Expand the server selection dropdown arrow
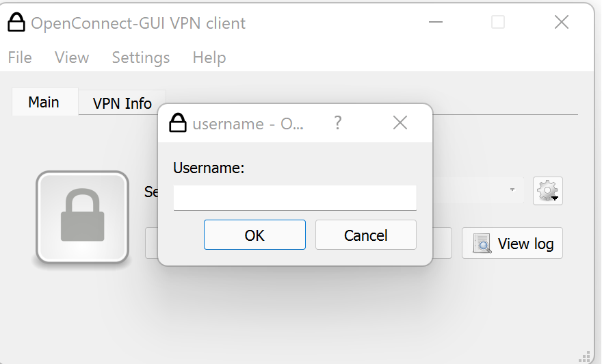 click(x=512, y=190)
